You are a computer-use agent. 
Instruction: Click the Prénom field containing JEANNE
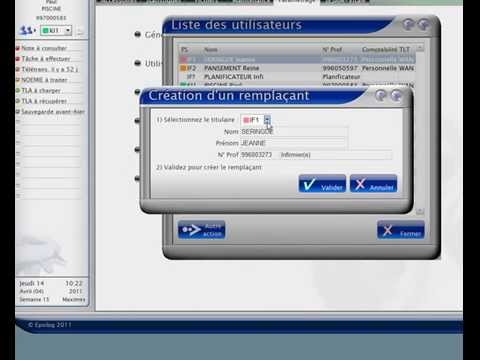(x=294, y=143)
